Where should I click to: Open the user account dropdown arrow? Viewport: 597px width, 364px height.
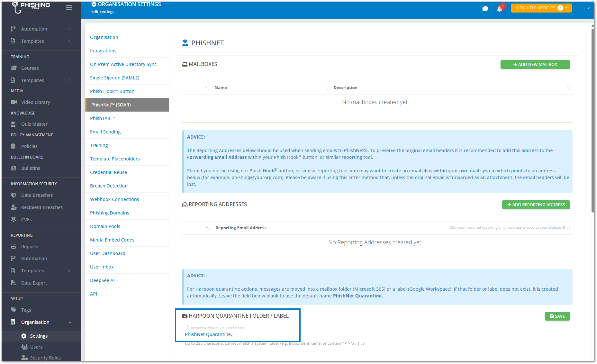[588, 8]
